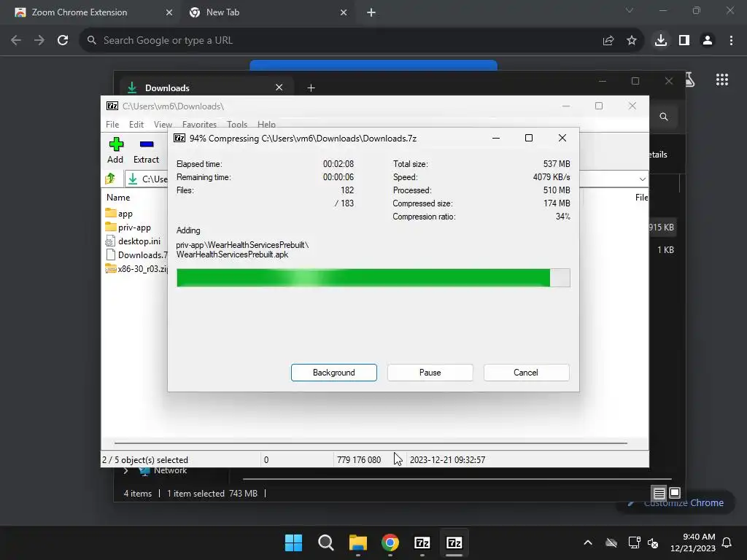Toggle Chrome side panel
Screen dimensions: 747x560
coord(684,40)
